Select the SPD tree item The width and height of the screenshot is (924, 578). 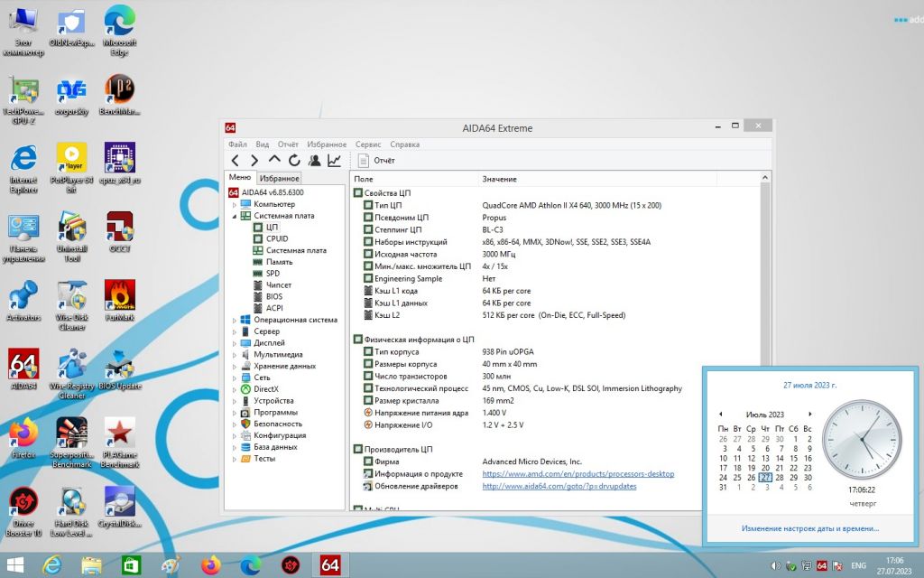(266, 274)
